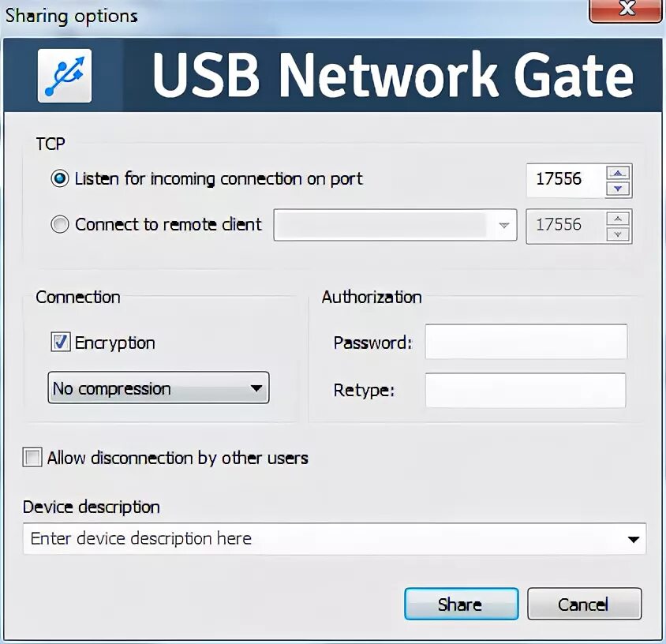The image size is (666, 644).
Task: Click the USB Network Gate logo icon
Action: pyautogui.click(x=65, y=76)
